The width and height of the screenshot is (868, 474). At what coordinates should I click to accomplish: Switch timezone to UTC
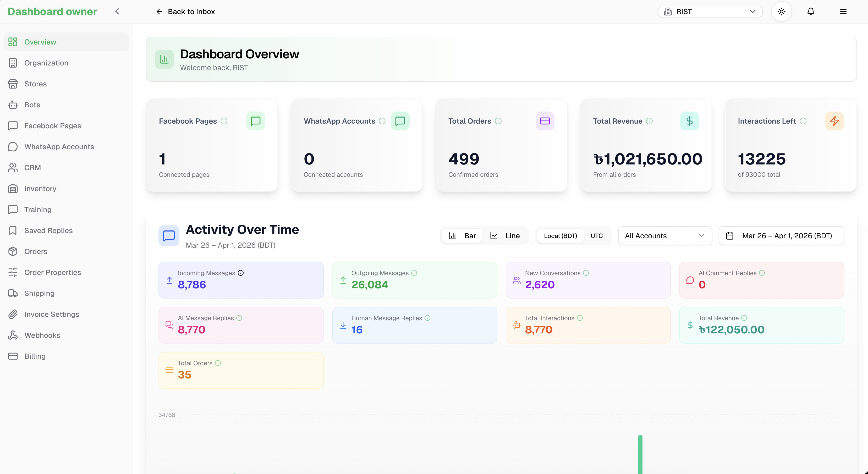click(x=596, y=236)
